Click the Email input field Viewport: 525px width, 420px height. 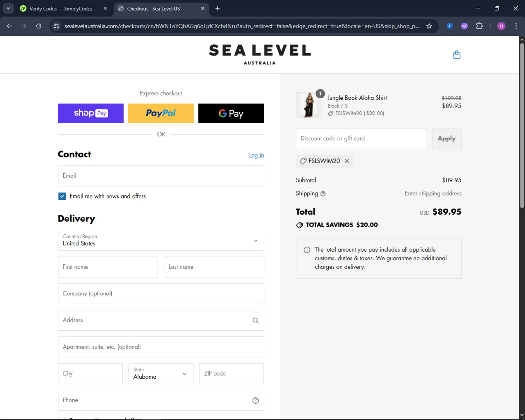point(161,176)
